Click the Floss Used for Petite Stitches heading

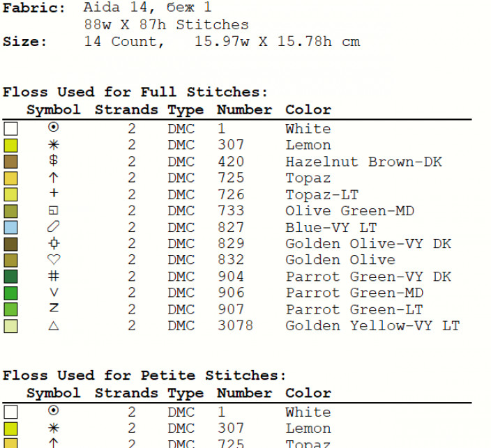click(x=144, y=375)
